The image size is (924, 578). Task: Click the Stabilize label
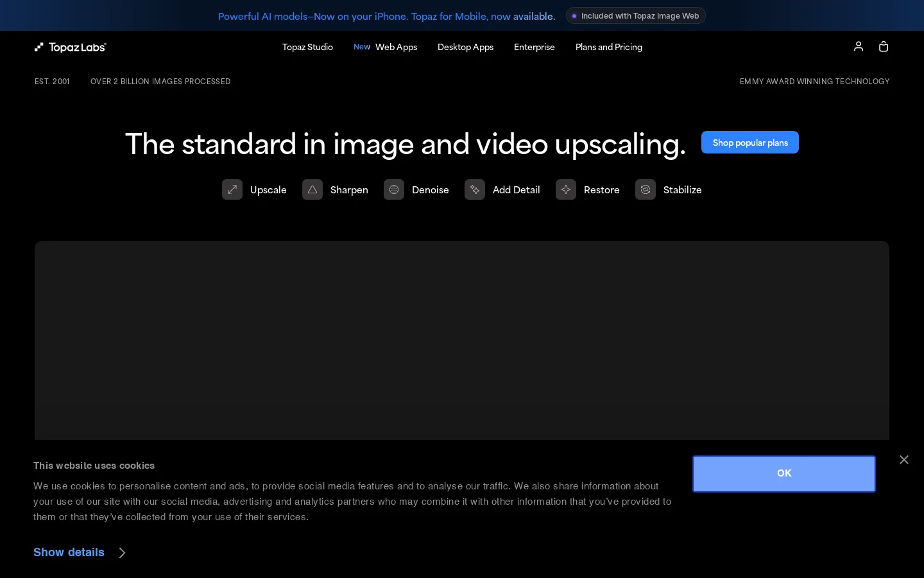pyautogui.click(x=683, y=189)
